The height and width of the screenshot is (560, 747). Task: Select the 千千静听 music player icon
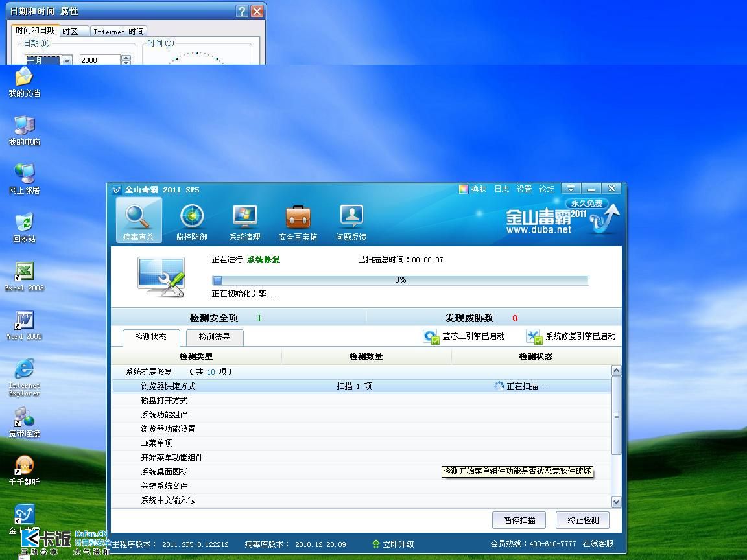(24, 471)
